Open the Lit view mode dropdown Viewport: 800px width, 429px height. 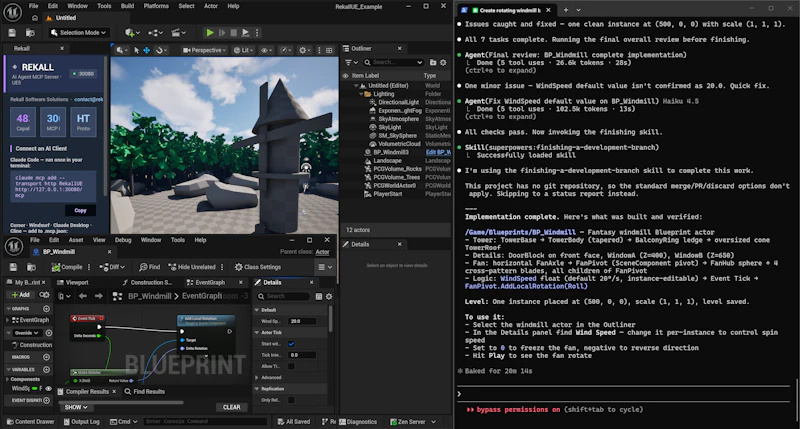click(x=243, y=50)
